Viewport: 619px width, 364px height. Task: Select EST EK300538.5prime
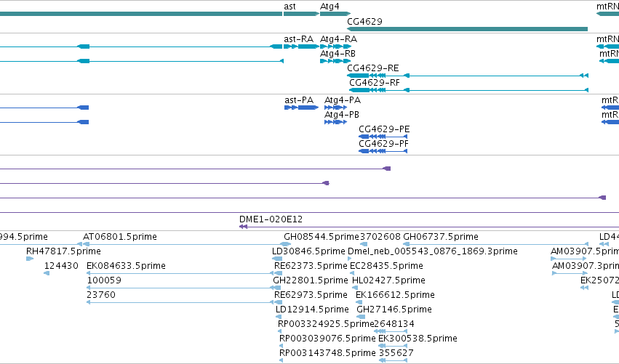pyautogui.click(x=418, y=339)
